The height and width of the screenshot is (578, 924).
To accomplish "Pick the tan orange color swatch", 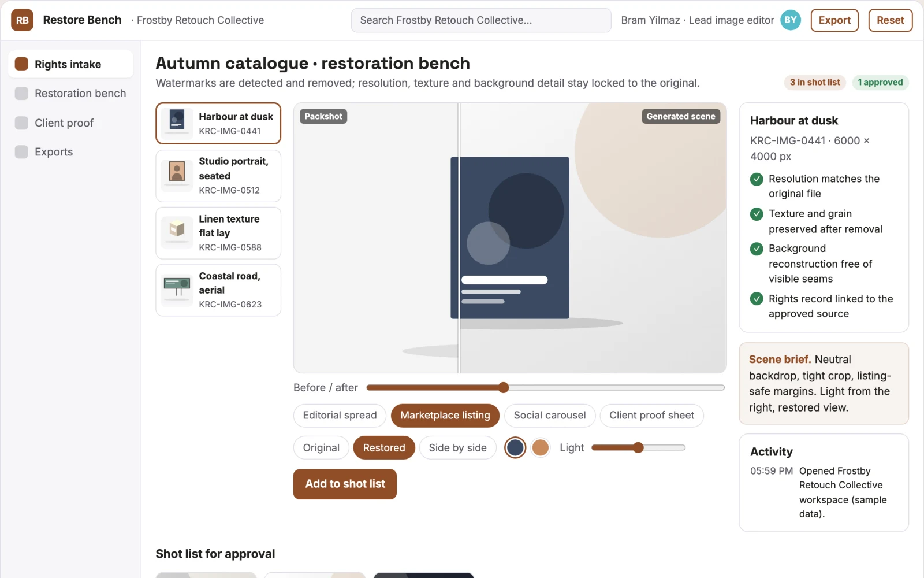I will pos(541,447).
